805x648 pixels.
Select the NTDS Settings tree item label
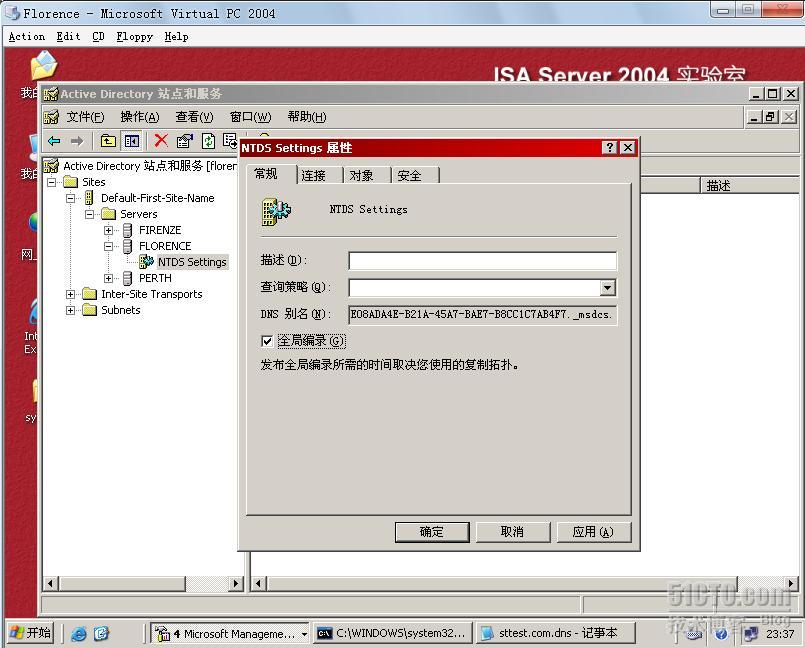click(192, 262)
